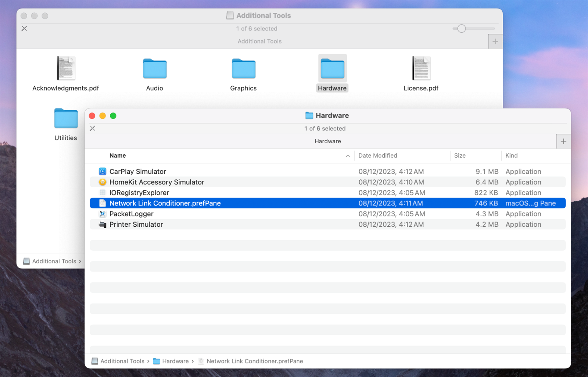Sort files by Size column header
The width and height of the screenshot is (588, 377).
[x=460, y=156]
